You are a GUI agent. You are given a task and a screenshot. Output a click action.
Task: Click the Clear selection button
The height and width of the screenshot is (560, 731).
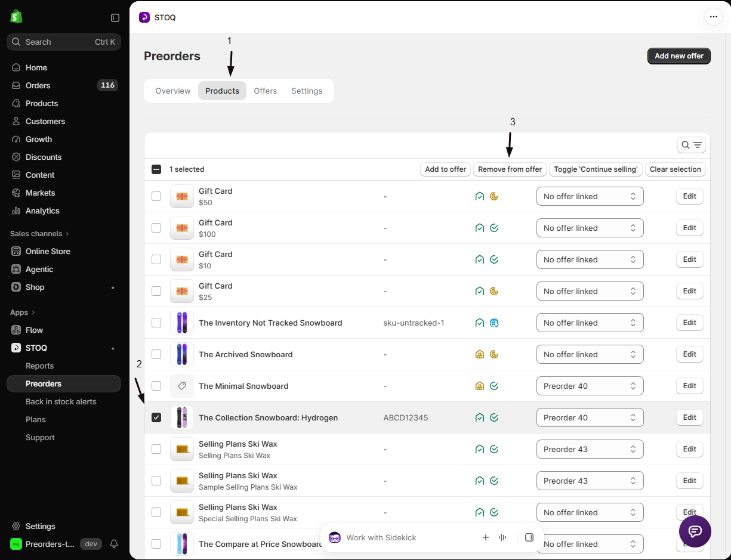tap(676, 169)
